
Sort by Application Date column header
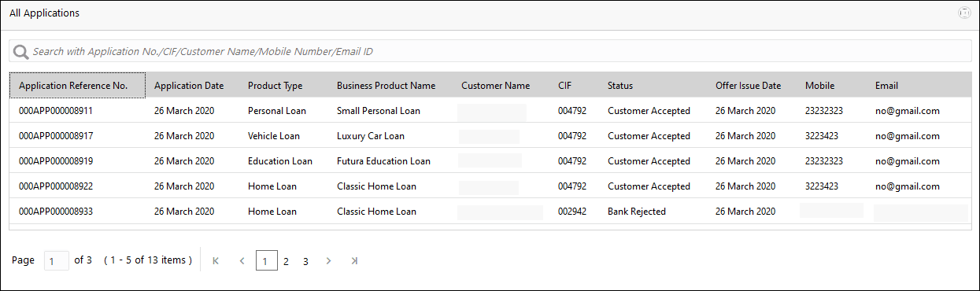[x=189, y=86]
